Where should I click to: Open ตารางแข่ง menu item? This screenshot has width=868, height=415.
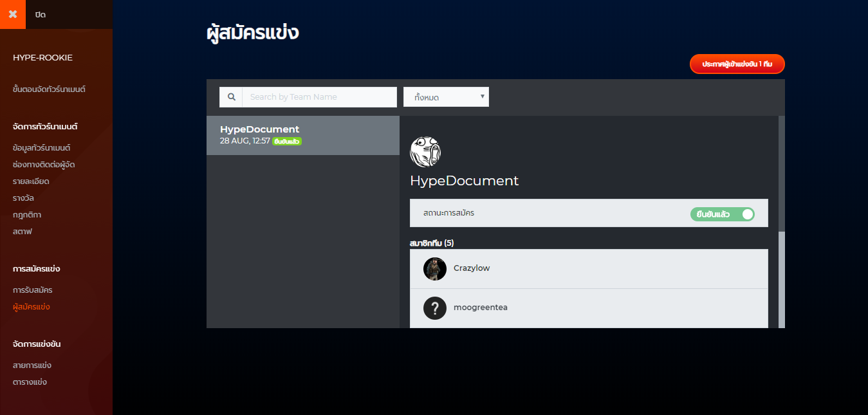[30, 382]
